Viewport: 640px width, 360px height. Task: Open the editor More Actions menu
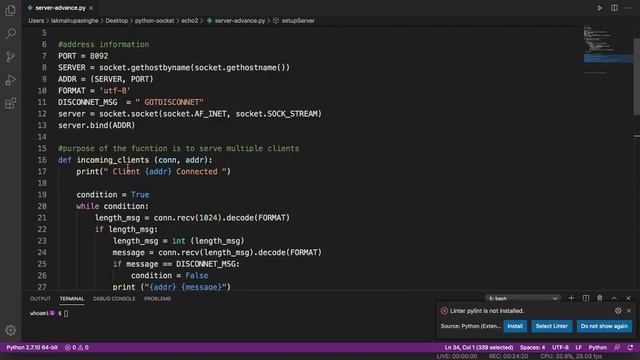[x=629, y=8]
